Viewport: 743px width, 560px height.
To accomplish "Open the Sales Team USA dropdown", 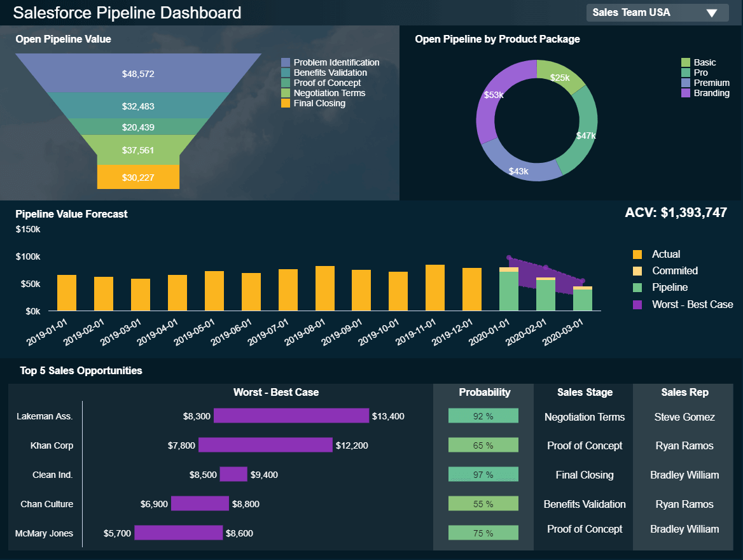I will tap(649, 13).
